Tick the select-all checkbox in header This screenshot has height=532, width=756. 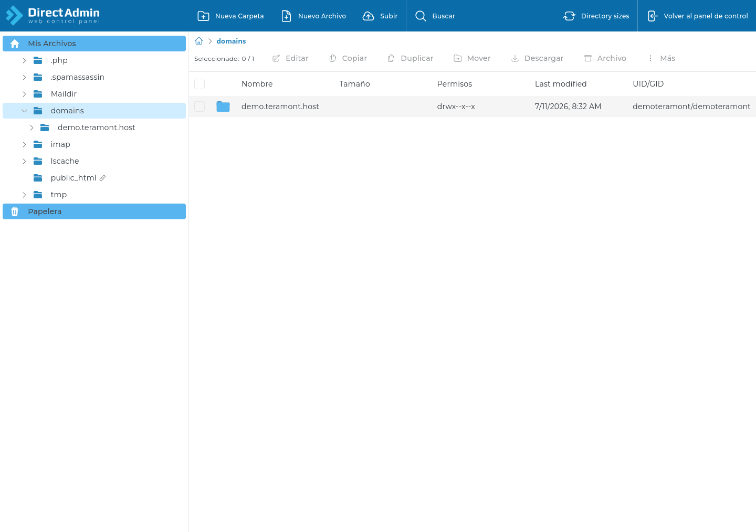click(199, 84)
